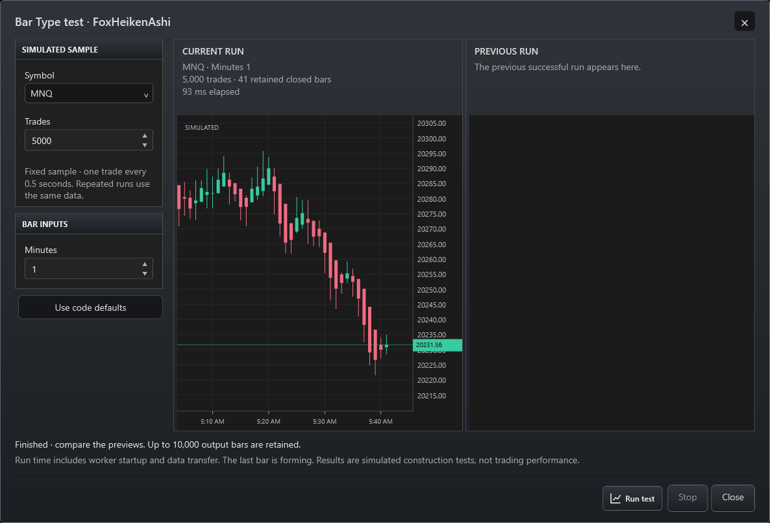Click the SIMULATED label on the chart
Screen dimensions: 779x532
202,128
